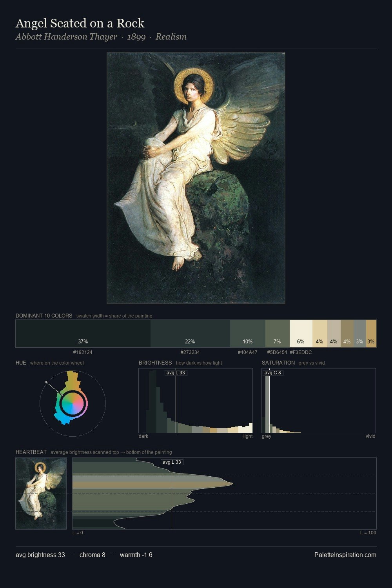Click the 'BRIGHTNESS' section heading

pos(155,363)
